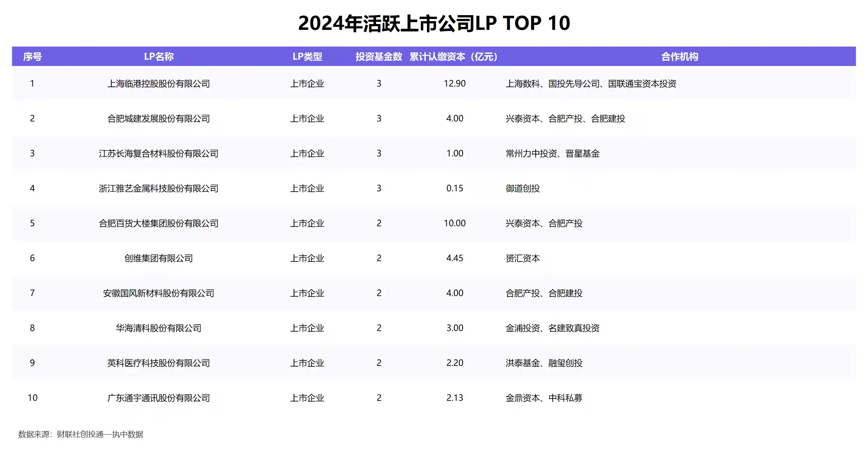This screenshot has height=454, width=868.
Task: Click partners 兴泰资本、合肥产投、合肥建投
Action: (x=565, y=118)
